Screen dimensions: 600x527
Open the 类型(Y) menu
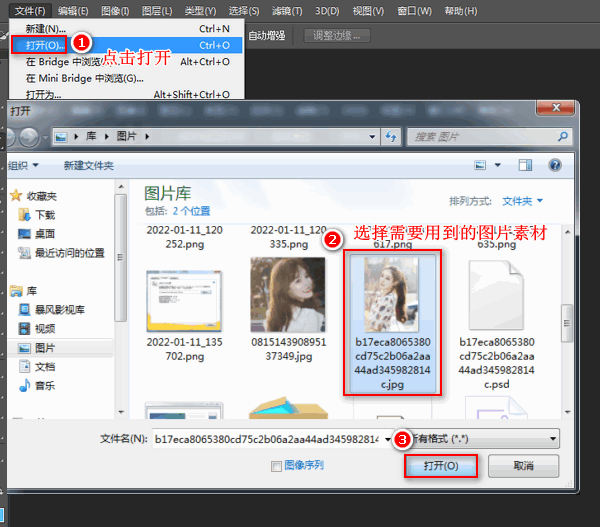point(200,11)
